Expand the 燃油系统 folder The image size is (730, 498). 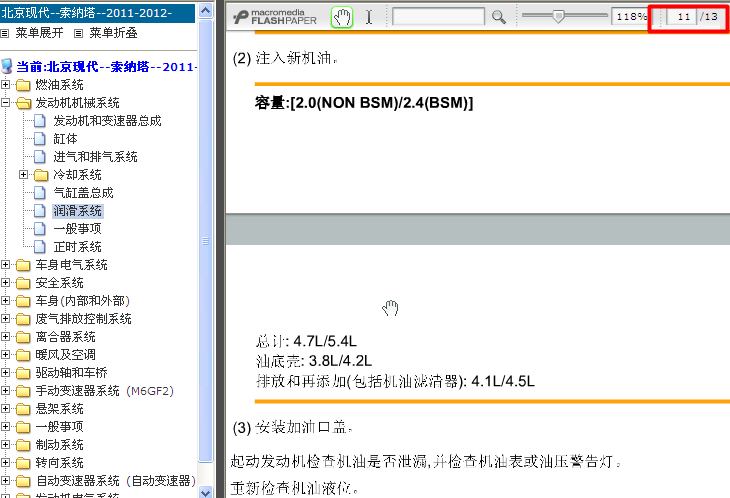(6, 85)
